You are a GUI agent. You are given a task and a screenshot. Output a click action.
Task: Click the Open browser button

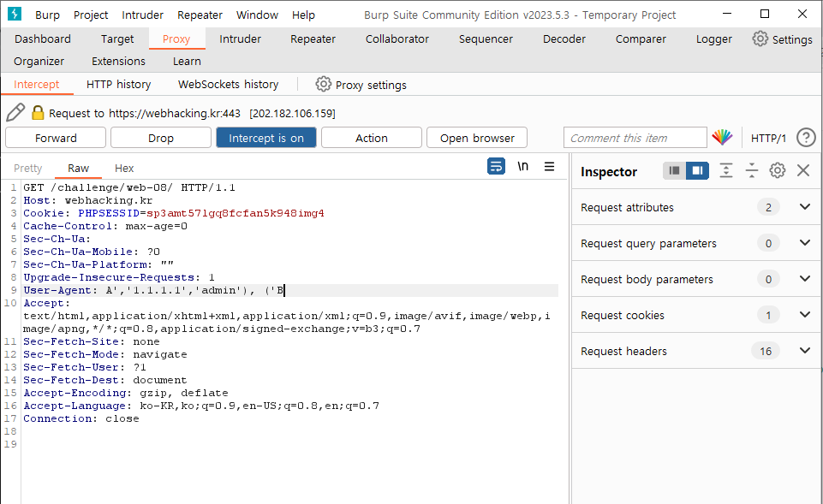(x=477, y=138)
